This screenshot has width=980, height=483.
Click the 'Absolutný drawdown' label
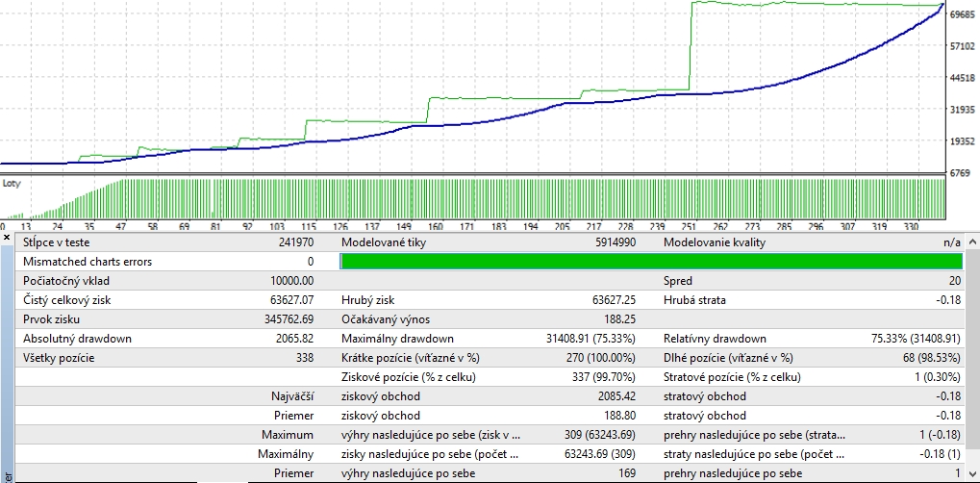click(77, 339)
